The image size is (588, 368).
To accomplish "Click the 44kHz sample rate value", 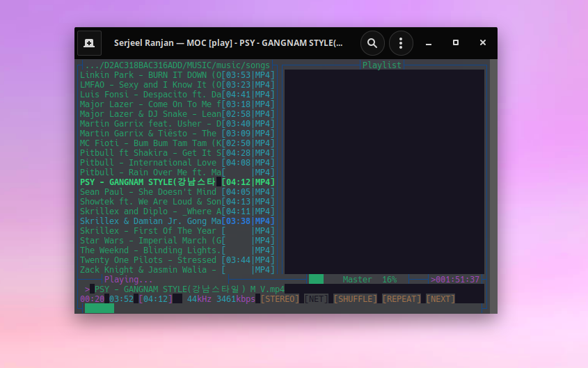I will (x=199, y=299).
